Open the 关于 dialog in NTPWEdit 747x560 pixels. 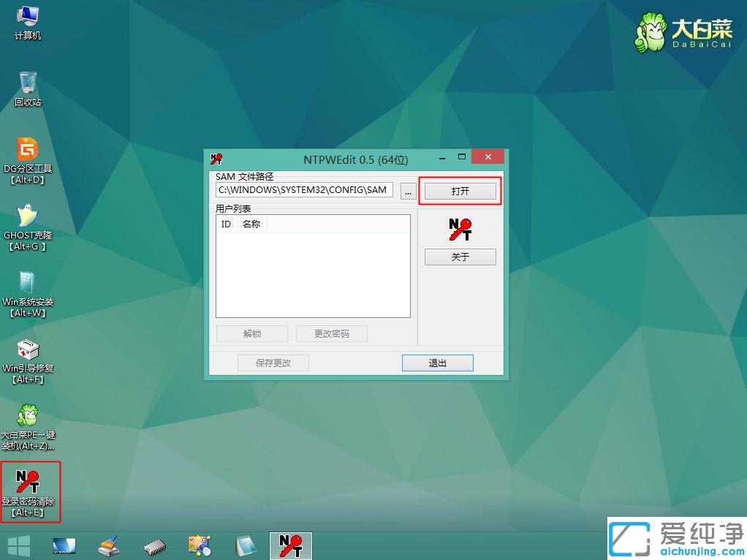tap(460, 257)
